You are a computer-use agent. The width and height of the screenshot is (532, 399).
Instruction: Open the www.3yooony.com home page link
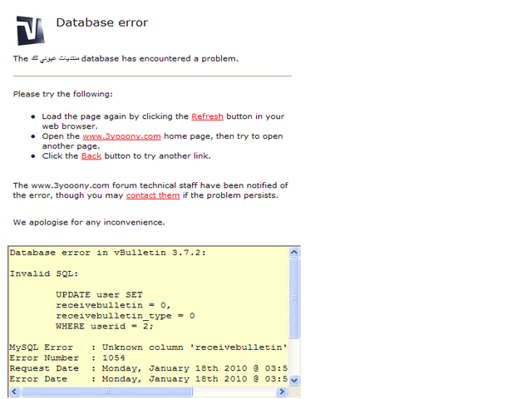pos(121,136)
